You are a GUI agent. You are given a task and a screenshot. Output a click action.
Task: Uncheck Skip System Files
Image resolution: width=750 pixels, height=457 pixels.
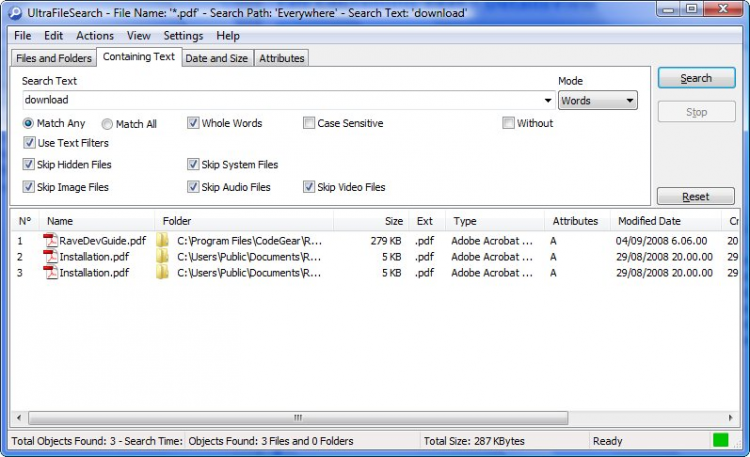193,165
